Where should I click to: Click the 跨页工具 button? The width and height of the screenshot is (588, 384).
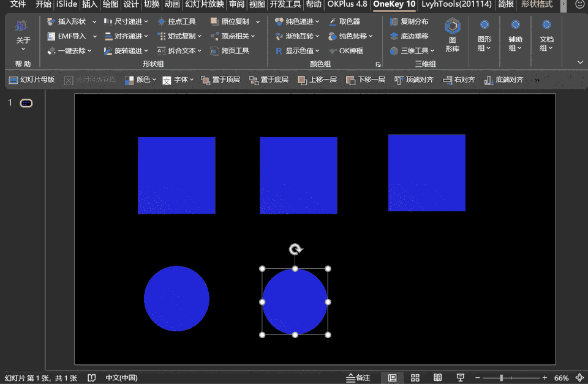tap(230, 51)
